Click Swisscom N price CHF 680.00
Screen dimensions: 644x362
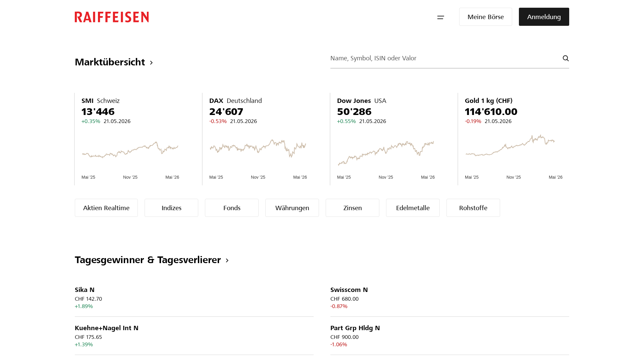pos(344,299)
